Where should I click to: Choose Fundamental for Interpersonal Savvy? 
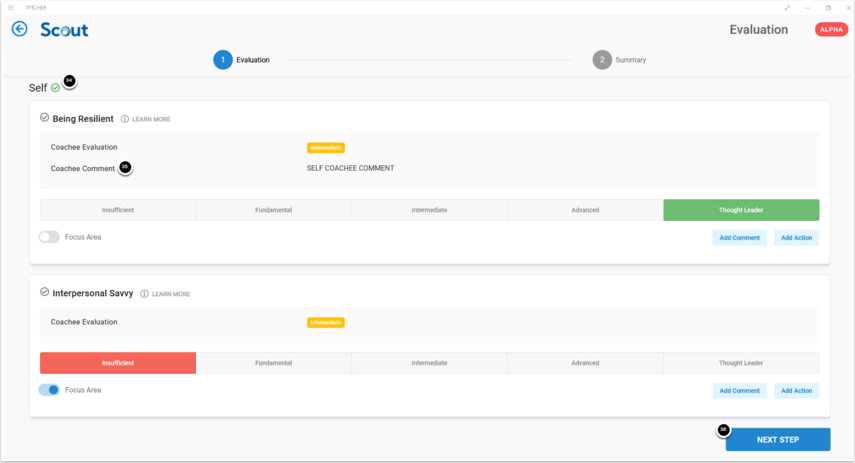coord(273,363)
